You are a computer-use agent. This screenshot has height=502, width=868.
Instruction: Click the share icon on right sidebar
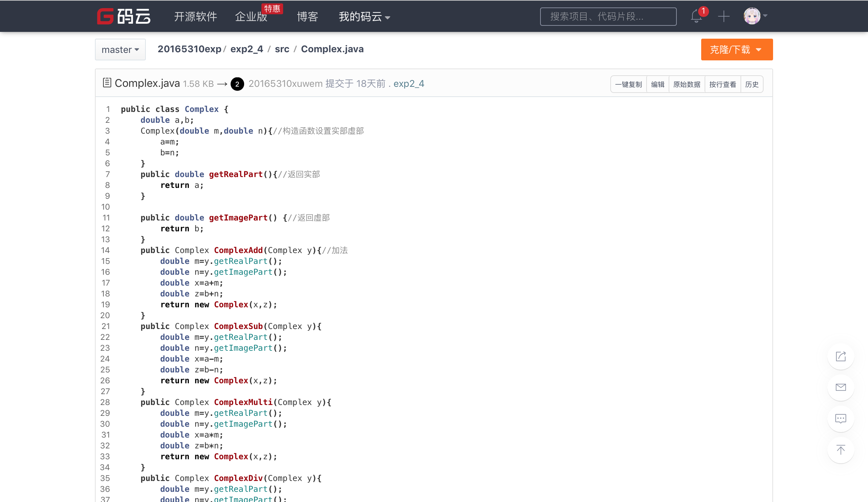click(x=841, y=356)
